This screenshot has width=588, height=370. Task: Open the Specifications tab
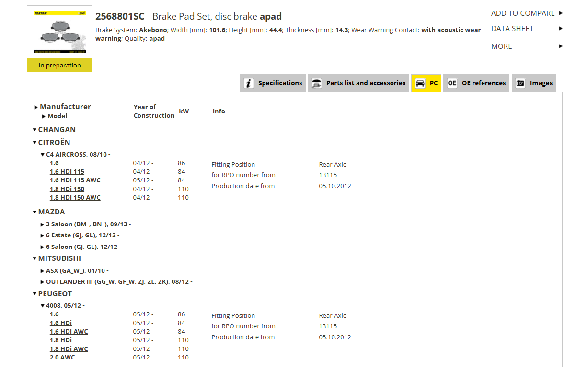273,83
